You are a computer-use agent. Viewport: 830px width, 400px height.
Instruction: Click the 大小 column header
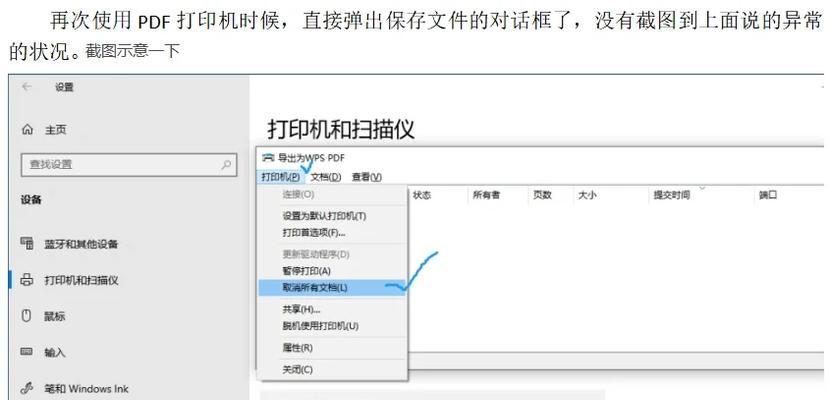pyautogui.click(x=587, y=195)
